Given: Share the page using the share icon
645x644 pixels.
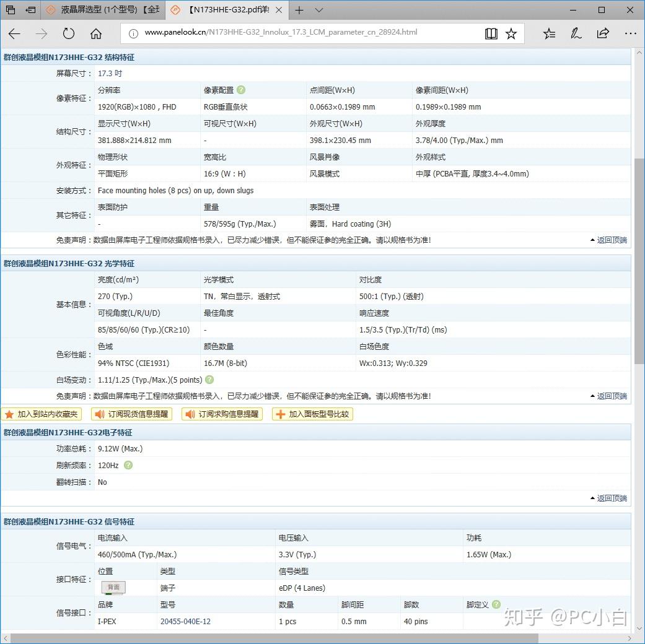Looking at the screenshot, I should coord(603,33).
